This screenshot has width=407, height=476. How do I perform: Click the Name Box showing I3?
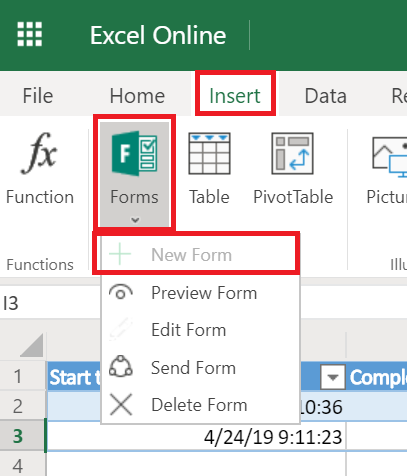point(50,303)
